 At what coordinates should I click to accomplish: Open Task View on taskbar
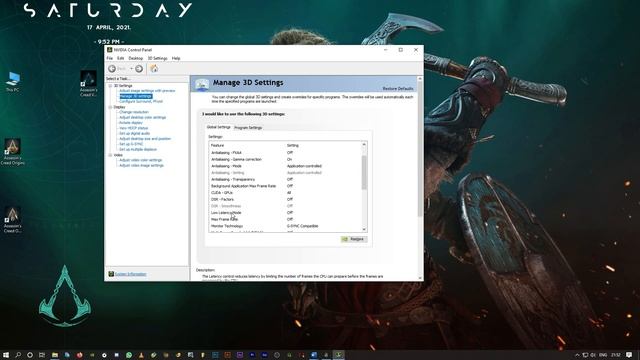click(x=42, y=355)
